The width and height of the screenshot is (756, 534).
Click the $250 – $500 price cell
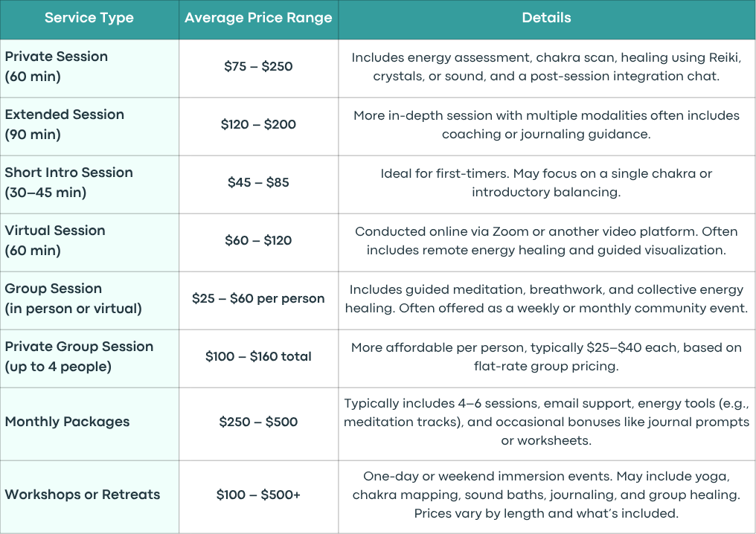(x=258, y=424)
